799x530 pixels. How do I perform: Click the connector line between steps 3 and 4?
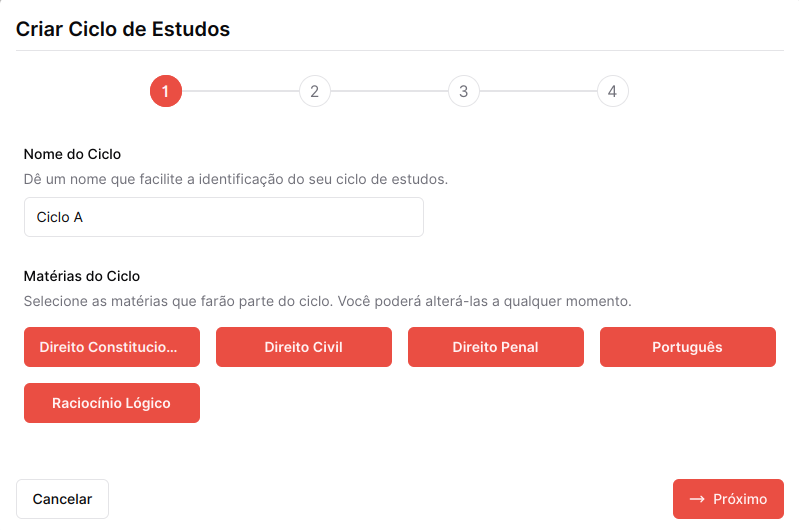538,92
